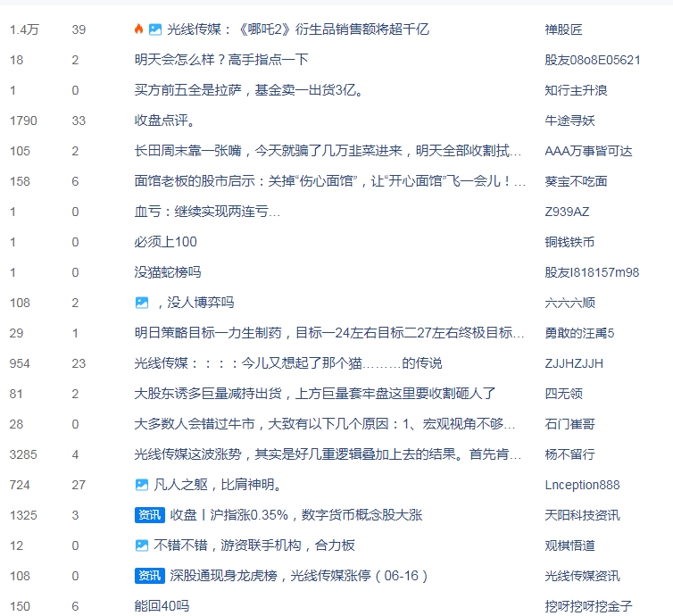Image resolution: width=673 pixels, height=616 pixels.
Task: Open the ，没人博弈吗 post title
Action: (195, 303)
